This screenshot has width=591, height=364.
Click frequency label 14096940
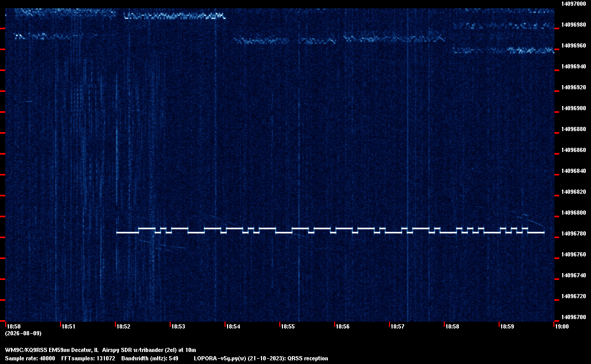tap(574, 66)
